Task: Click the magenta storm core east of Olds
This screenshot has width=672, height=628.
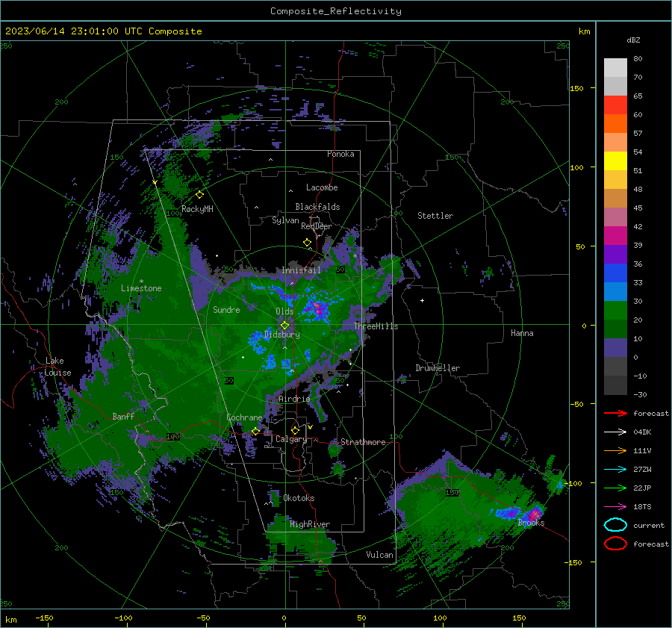Action: 318,307
